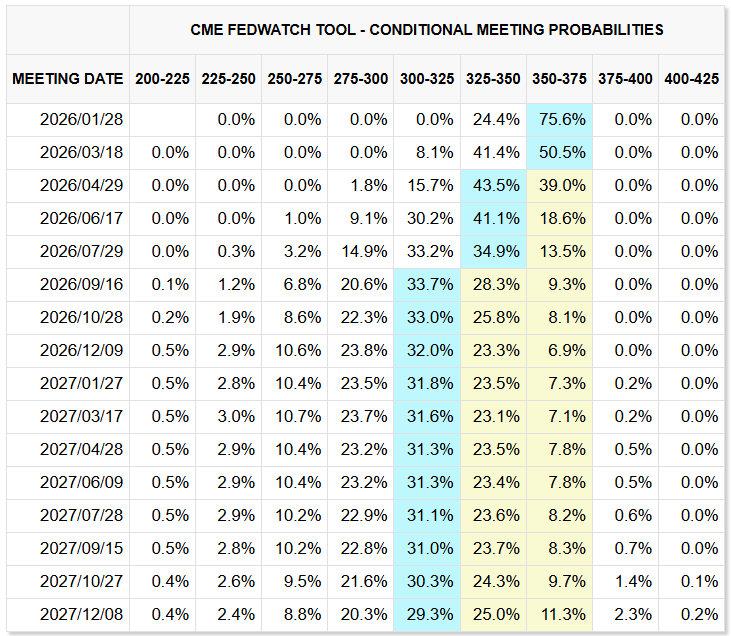
Task: Select the 2027/12/08 meeting date cell
Action: 81,615
